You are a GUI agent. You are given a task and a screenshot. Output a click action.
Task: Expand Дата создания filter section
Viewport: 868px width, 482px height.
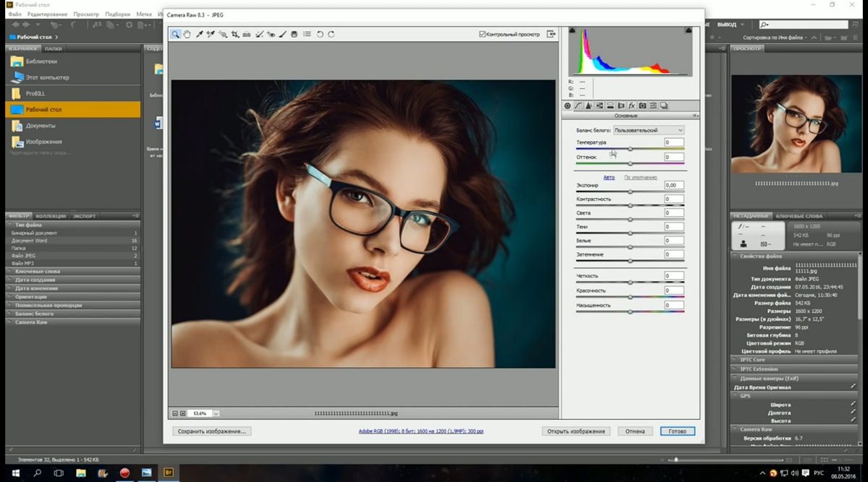pos(72,280)
